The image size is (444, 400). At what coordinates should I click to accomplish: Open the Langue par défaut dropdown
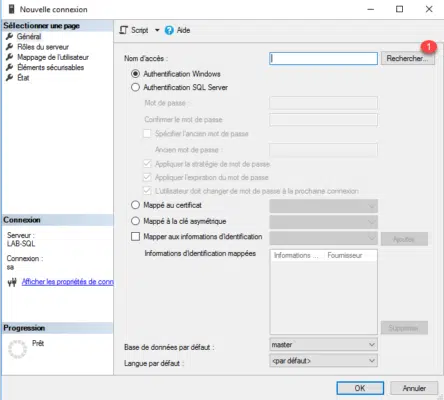[x=323, y=361]
